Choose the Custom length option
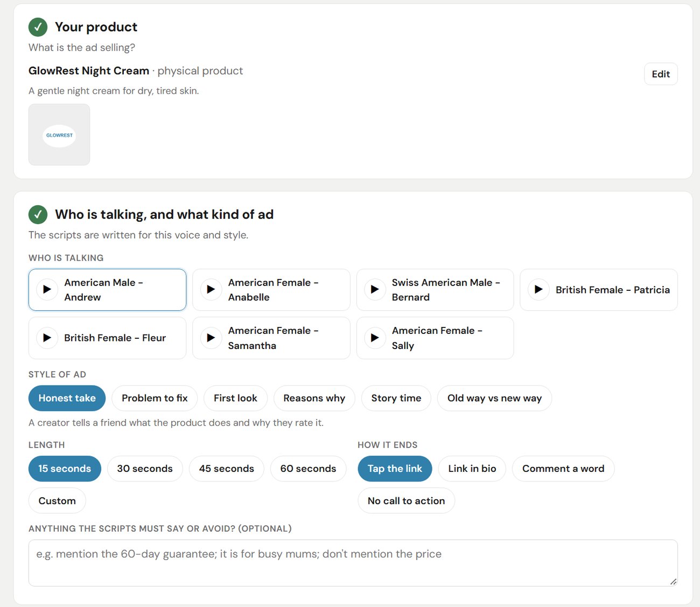 (x=57, y=501)
